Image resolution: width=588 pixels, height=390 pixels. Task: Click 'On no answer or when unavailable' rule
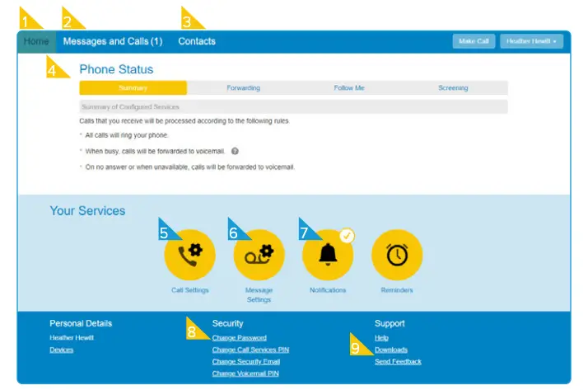point(189,167)
